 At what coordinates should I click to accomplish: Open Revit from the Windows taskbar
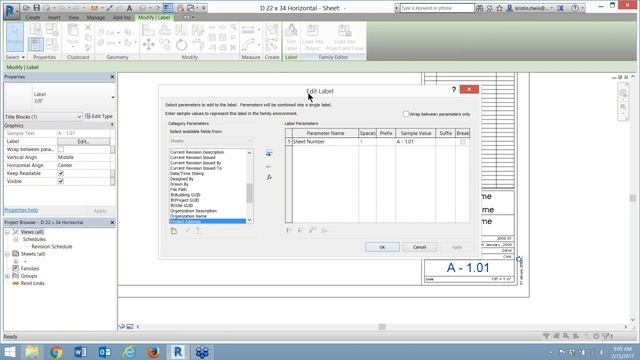click(x=178, y=352)
